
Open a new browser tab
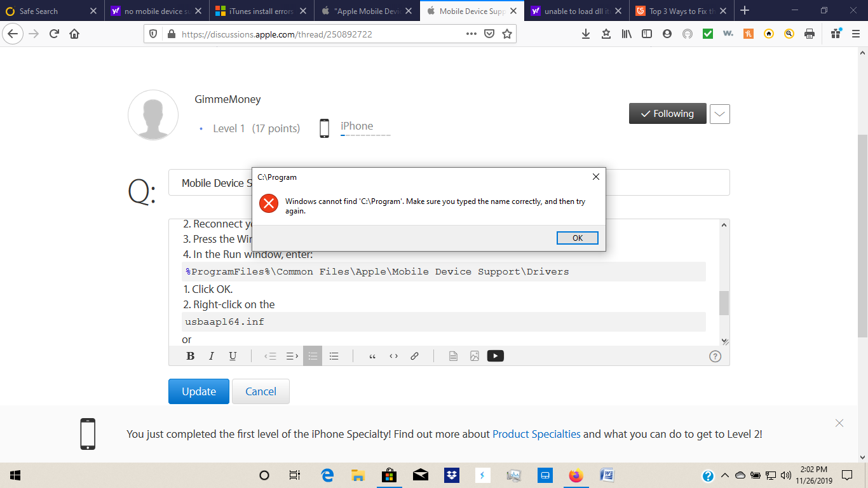[x=745, y=11]
